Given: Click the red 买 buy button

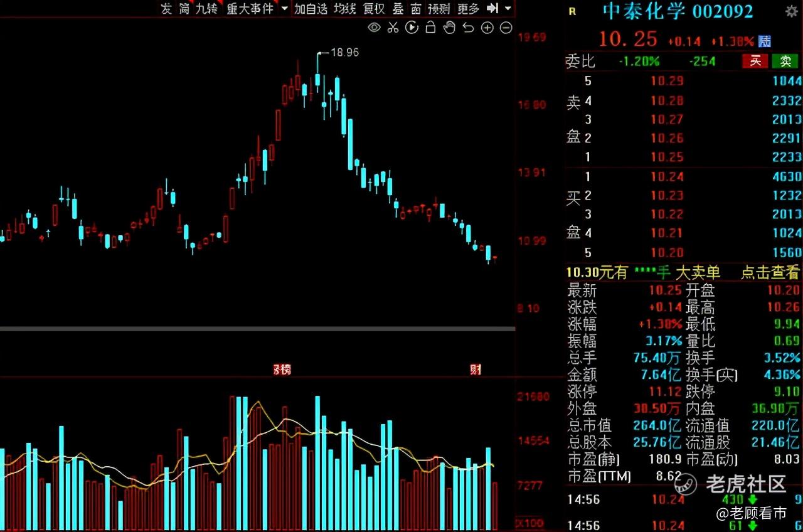Looking at the screenshot, I should 755,61.
